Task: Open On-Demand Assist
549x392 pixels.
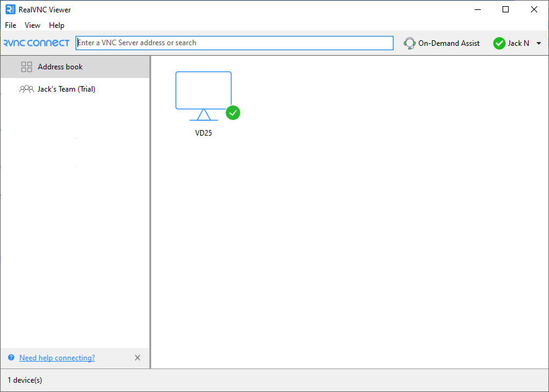Action: [x=442, y=43]
